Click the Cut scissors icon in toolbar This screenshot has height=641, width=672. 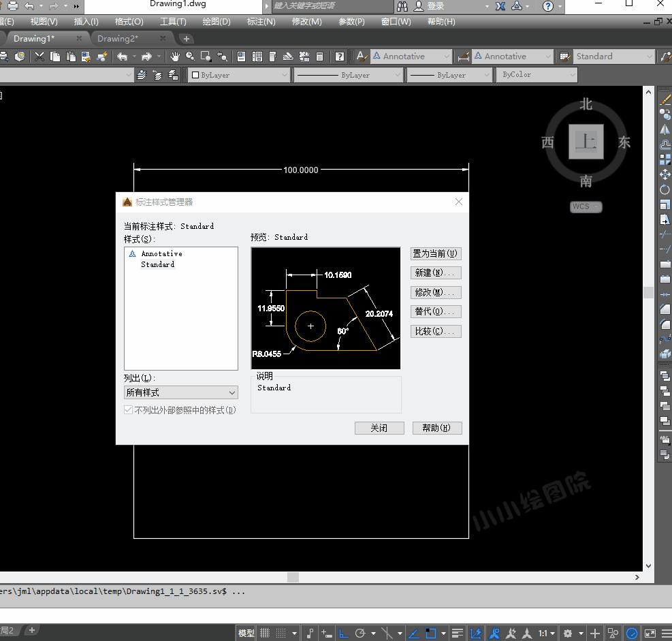[x=40, y=57]
